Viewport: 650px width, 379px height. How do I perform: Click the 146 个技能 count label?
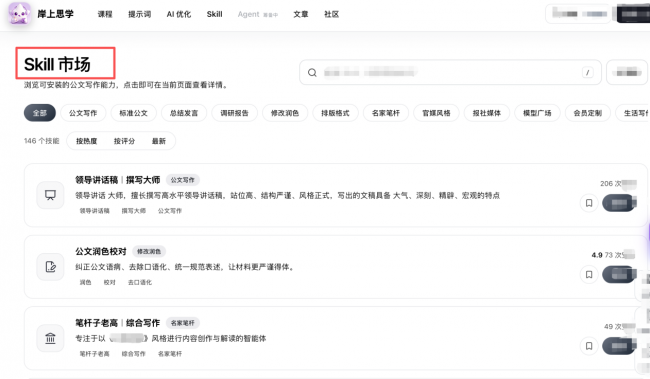(41, 141)
